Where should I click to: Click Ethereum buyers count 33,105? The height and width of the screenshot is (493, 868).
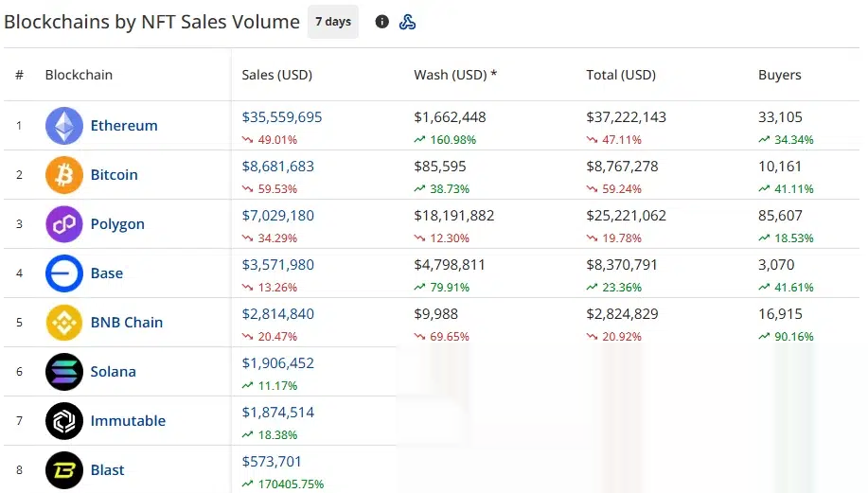[780, 117]
